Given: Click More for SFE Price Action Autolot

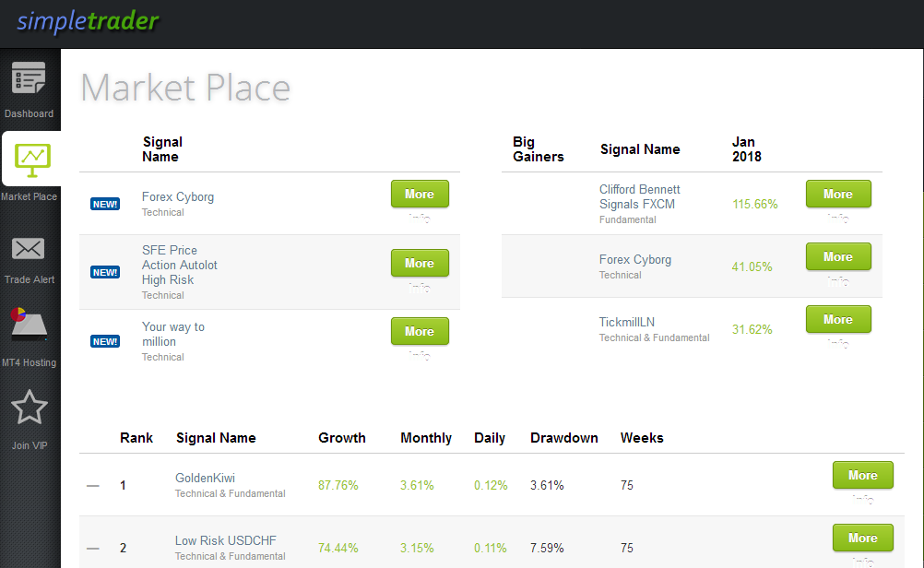Looking at the screenshot, I should (420, 263).
